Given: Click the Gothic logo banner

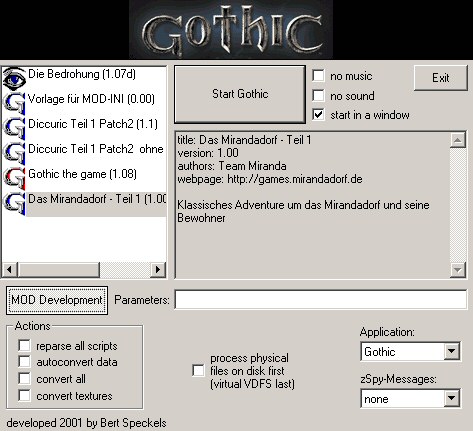Looking at the screenshot, I should coord(231,29).
